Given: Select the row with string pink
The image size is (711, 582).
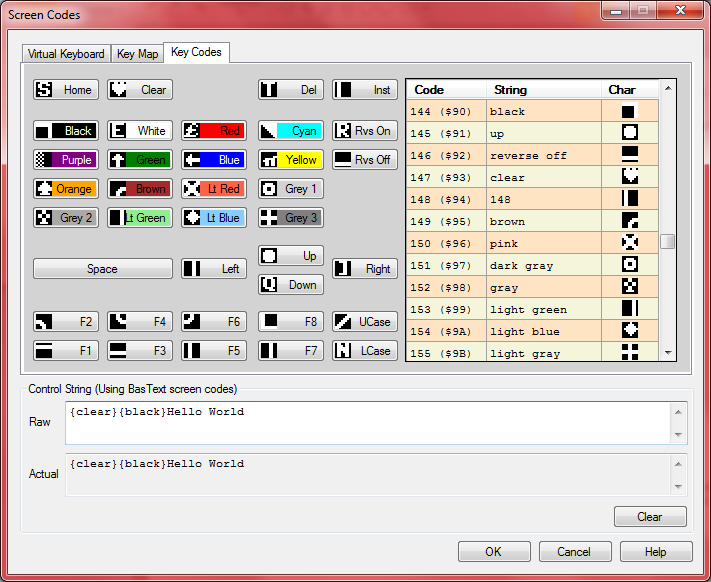Looking at the screenshot, I should pos(532,243).
